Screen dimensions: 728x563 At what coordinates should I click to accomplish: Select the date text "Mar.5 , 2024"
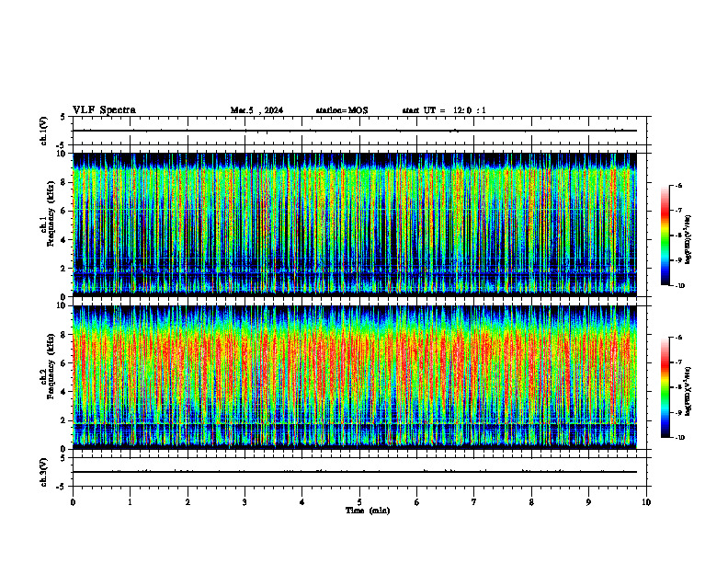(x=256, y=110)
